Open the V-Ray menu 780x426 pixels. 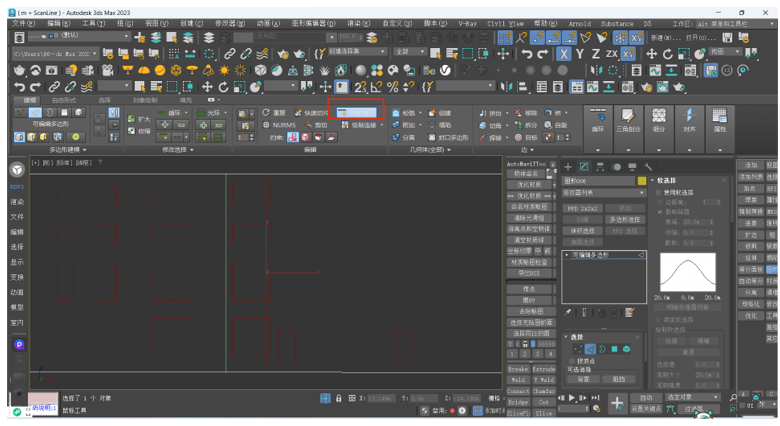467,23
